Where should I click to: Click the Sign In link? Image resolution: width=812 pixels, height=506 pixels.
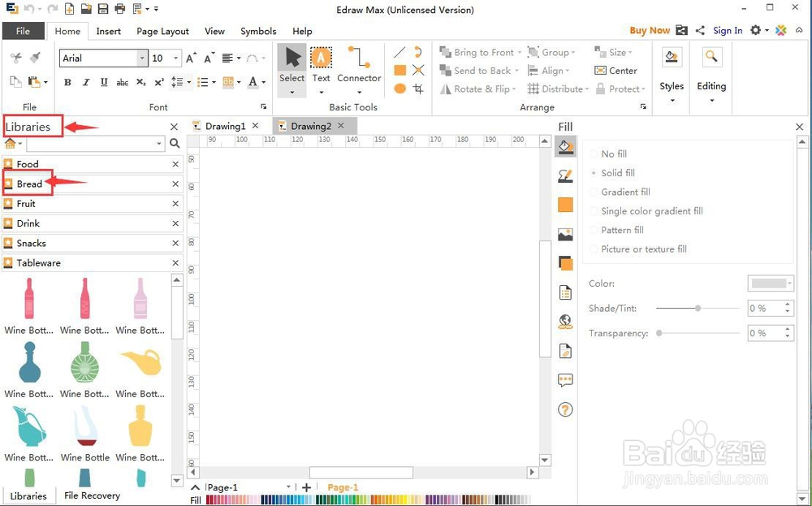coord(728,31)
